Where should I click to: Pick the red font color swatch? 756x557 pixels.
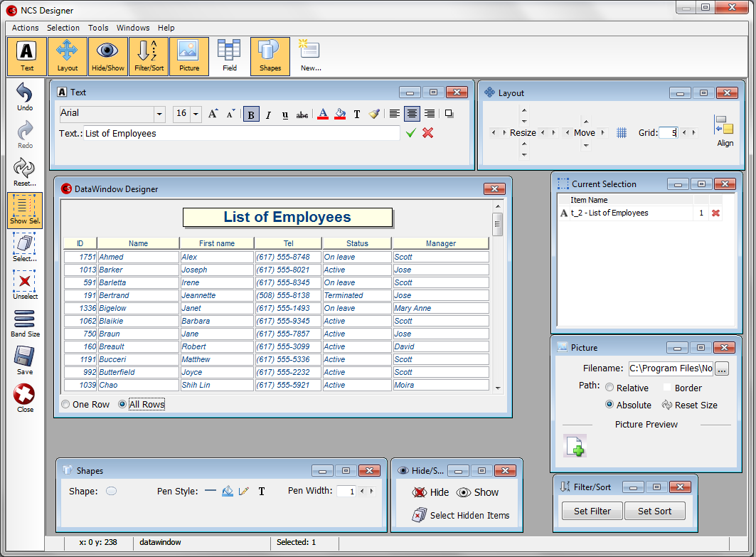coord(322,115)
